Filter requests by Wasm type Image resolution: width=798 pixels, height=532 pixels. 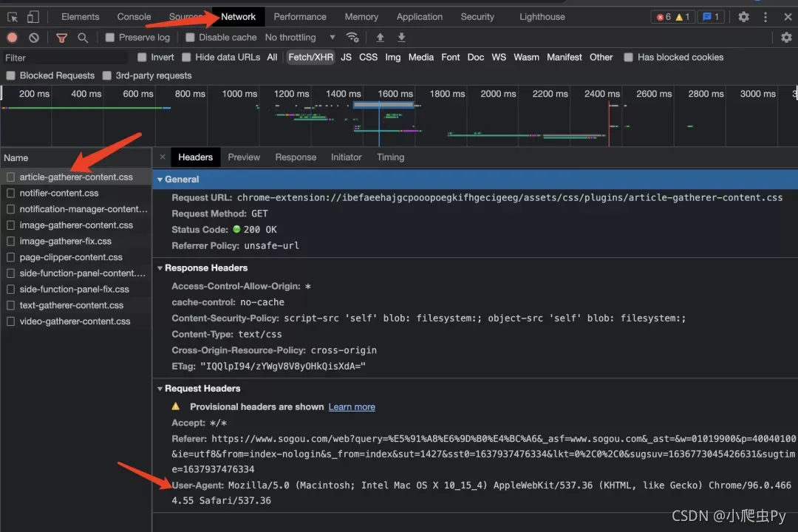pos(526,57)
